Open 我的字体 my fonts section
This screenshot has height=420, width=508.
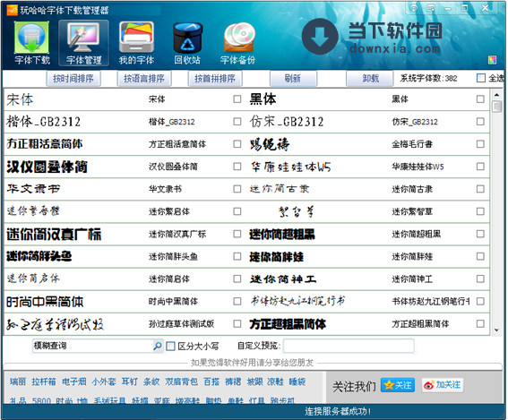(x=136, y=42)
